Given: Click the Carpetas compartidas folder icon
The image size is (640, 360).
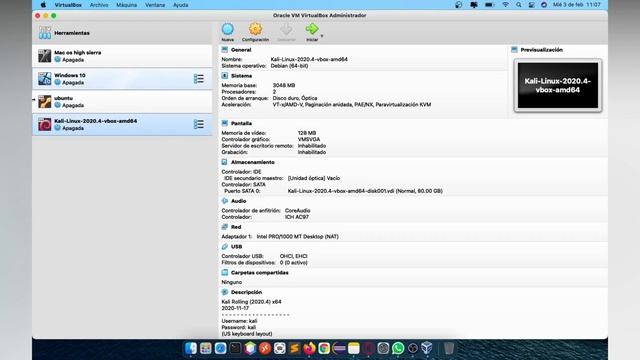Looking at the screenshot, I should click(224, 272).
